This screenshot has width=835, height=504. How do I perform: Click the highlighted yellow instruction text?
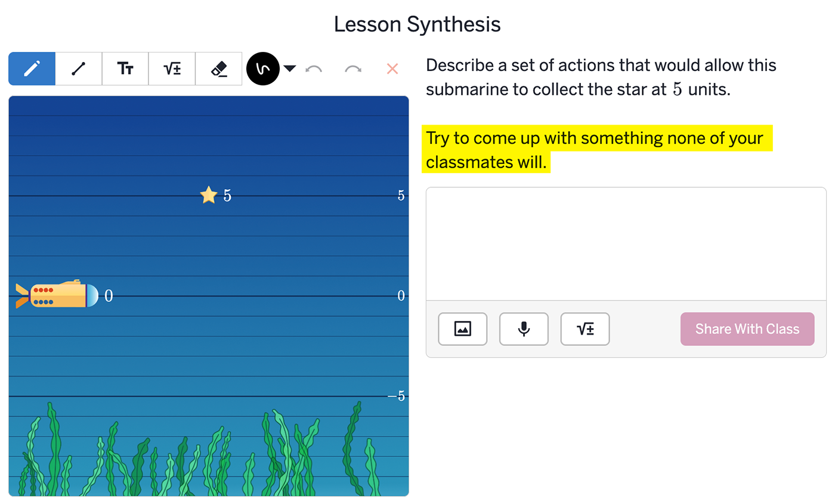pos(596,149)
